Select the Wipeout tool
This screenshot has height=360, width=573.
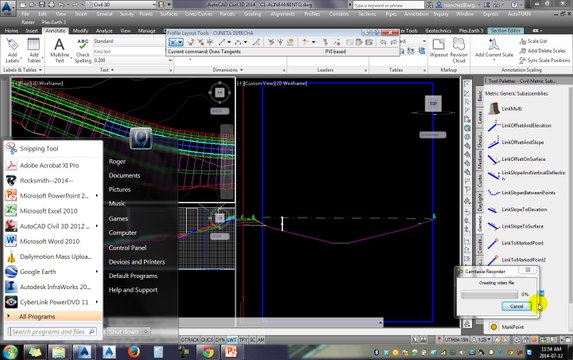click(x=439, y=48)
